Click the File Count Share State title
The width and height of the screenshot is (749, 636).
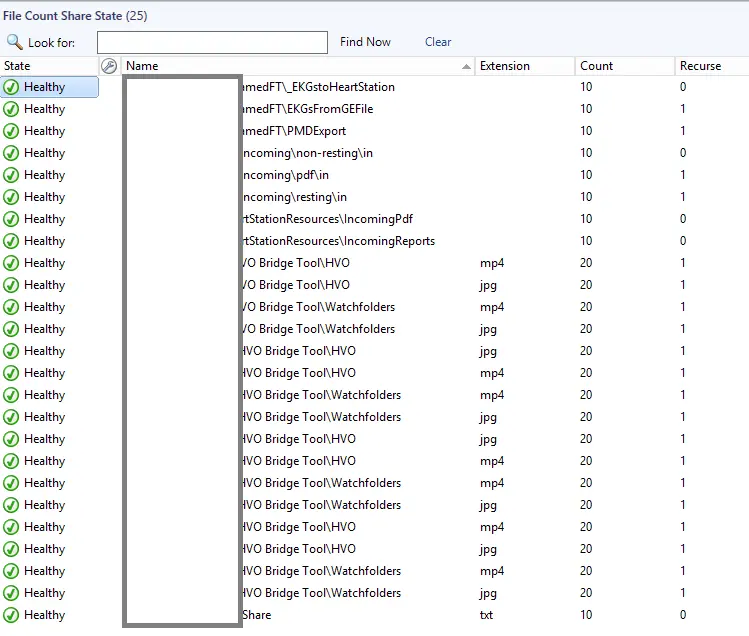(x=63, y=16)
